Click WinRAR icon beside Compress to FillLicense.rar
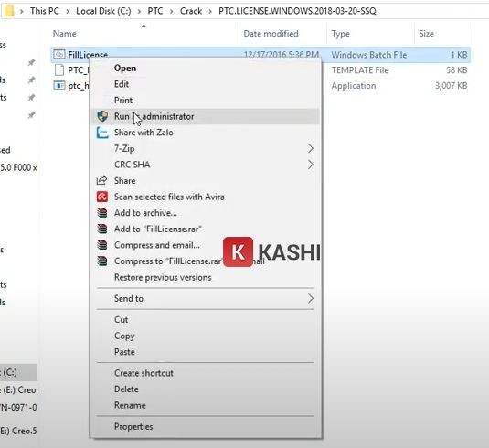Image resolution: width=489 pixels, height=448 pixels. (102, 261)
